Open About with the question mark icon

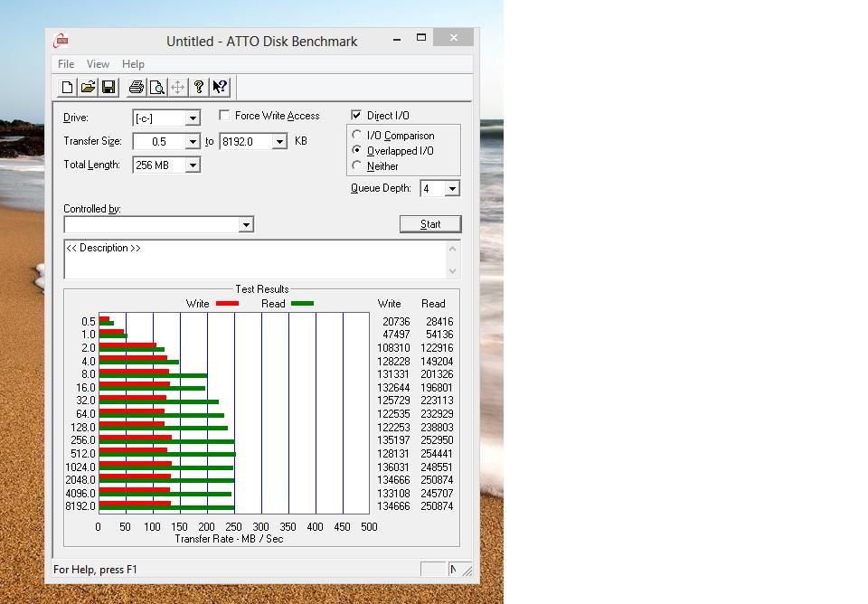(199, 87)
